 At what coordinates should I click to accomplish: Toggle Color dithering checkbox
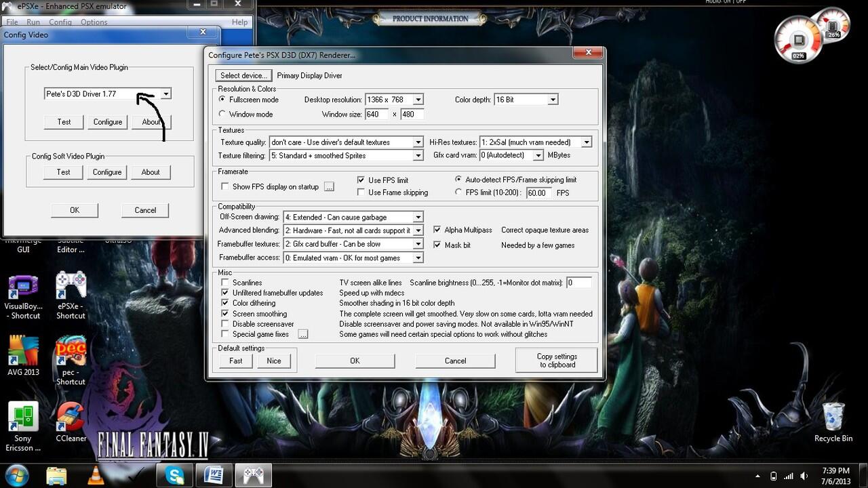pyautogui.click(x=226, y=303)
